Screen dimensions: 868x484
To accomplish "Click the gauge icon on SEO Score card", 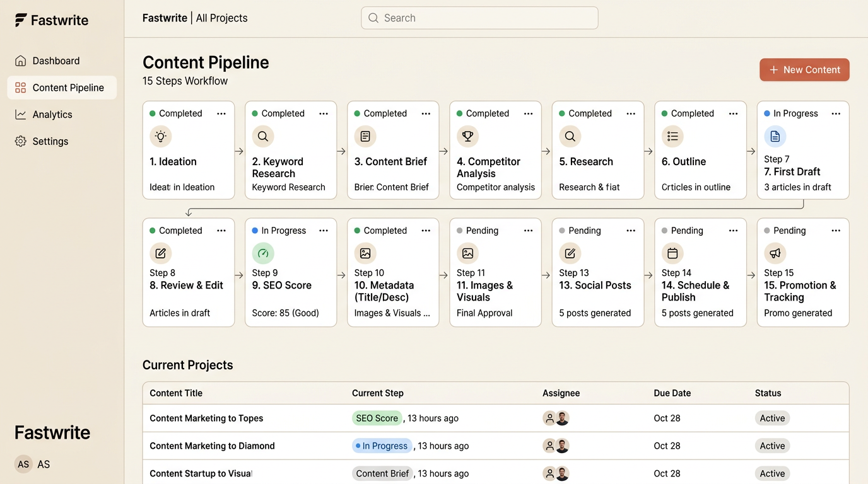I will (x=263, y=253).
